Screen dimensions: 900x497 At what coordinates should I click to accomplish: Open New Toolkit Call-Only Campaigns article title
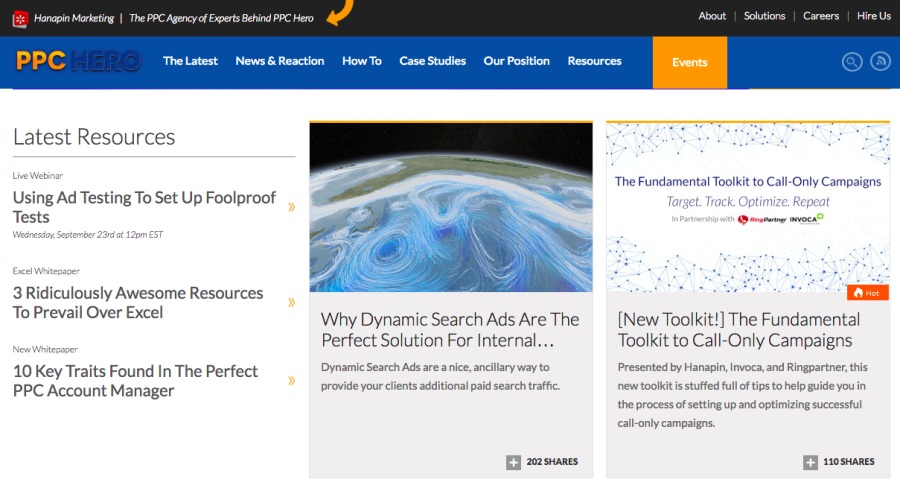tap(739, 329)
